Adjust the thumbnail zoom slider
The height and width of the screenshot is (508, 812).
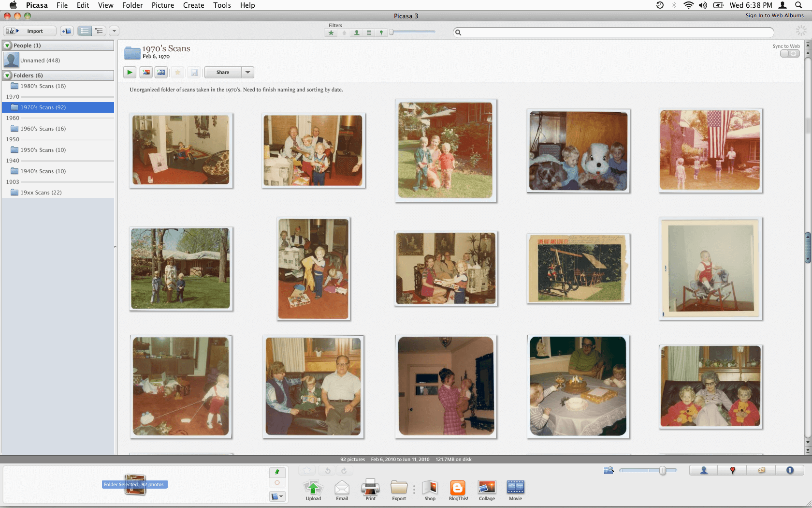(662, 470)
